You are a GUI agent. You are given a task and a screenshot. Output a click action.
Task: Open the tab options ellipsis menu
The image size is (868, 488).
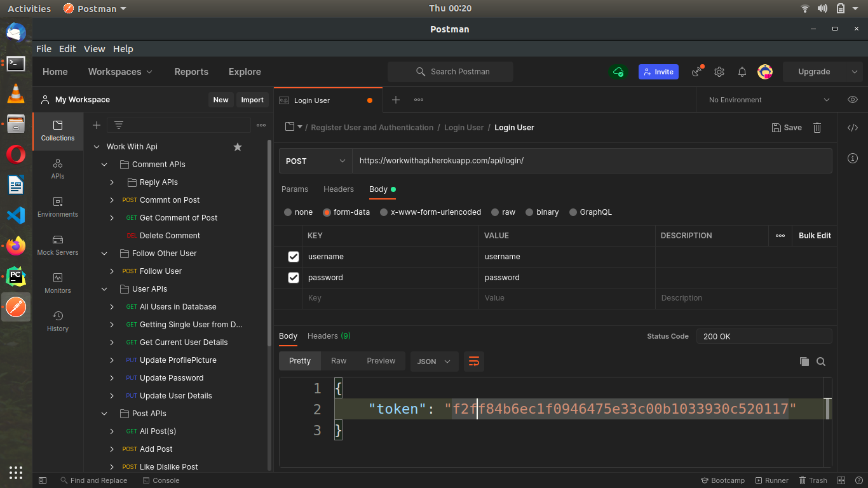pyautogui.click(x=419, y=100)
